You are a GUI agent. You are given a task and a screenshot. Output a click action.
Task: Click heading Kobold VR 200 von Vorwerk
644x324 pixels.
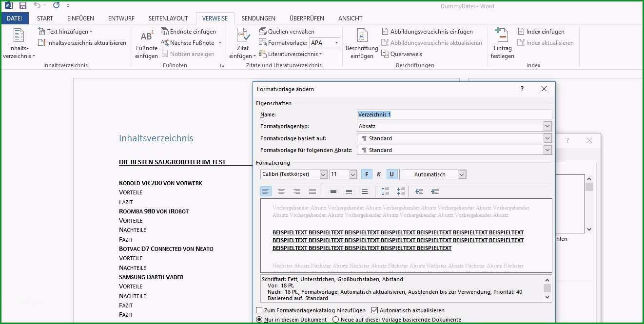click(x=160, y=183)
